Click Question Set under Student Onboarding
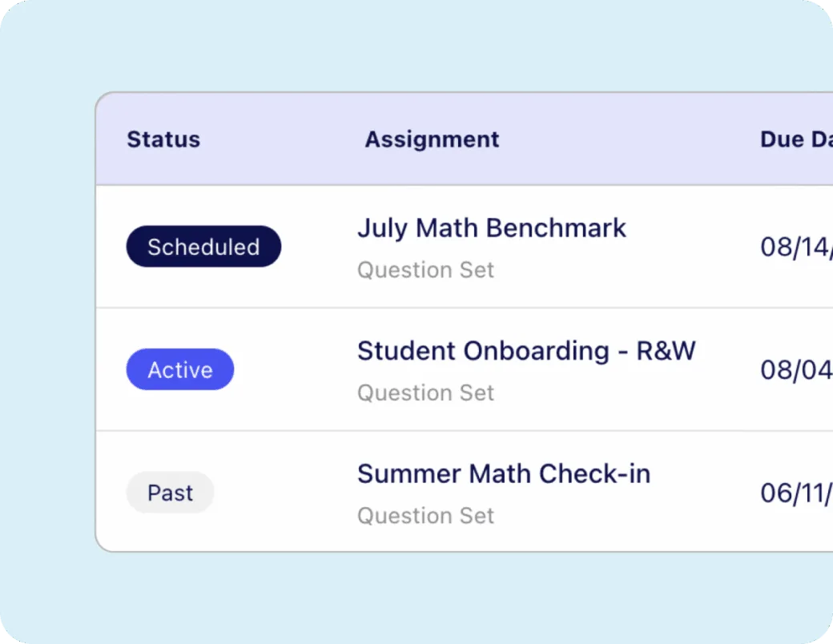833x644 pixels. coord(425,392)
